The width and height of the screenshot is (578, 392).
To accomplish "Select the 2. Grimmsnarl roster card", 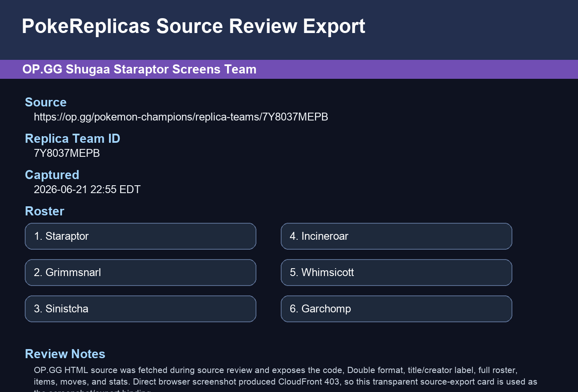I will [140, 272].
